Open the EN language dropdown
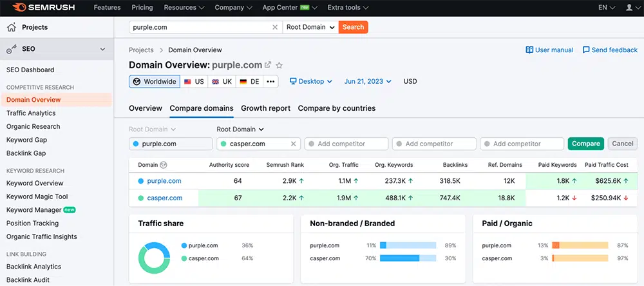This screenshot has width=644, height=286. pos(607,7)
